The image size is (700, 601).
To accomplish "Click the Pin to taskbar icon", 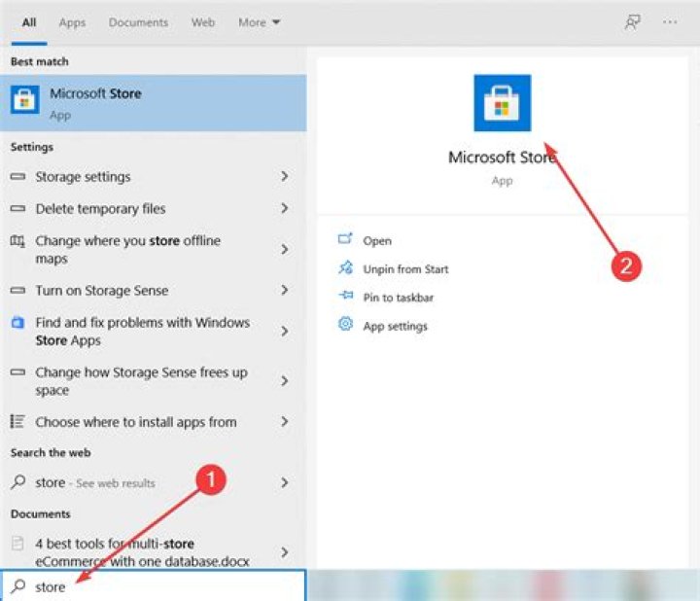I will pos(345,296).
